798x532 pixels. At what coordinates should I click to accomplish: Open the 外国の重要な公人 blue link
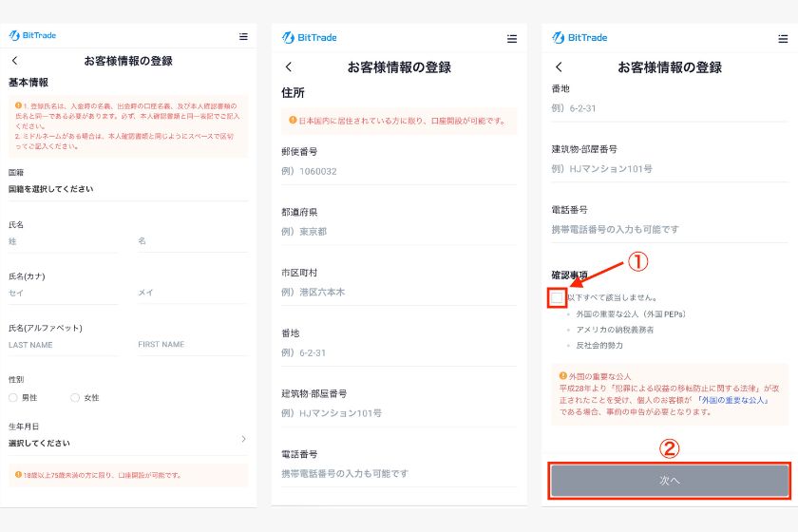pos(732,400)
